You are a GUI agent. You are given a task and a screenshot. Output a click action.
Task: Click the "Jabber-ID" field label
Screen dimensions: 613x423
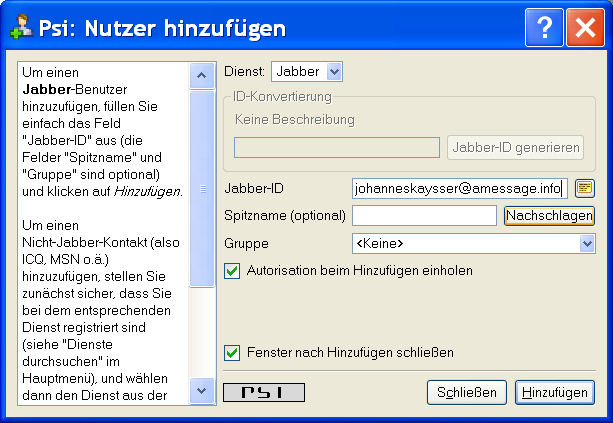[254, 188]
